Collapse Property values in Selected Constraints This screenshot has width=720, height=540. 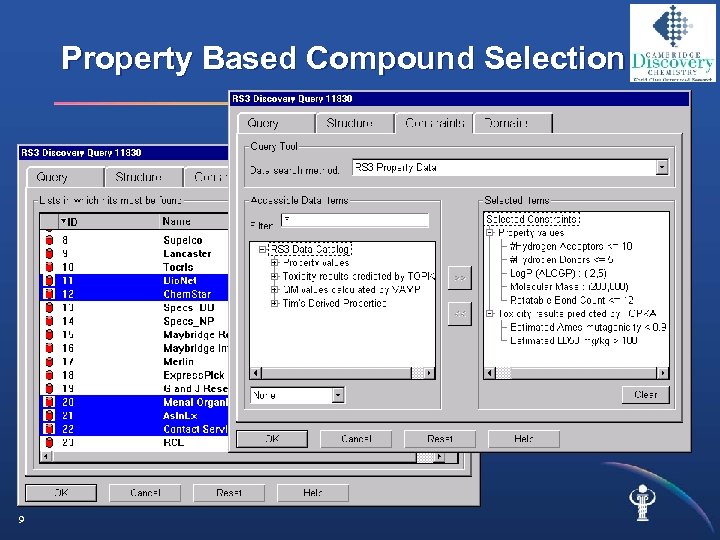pyautogui.click(x=489, y=233)
